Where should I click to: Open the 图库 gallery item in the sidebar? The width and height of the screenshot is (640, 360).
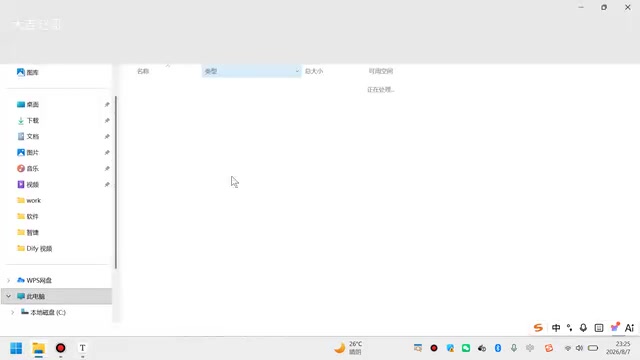coord(28,72)
